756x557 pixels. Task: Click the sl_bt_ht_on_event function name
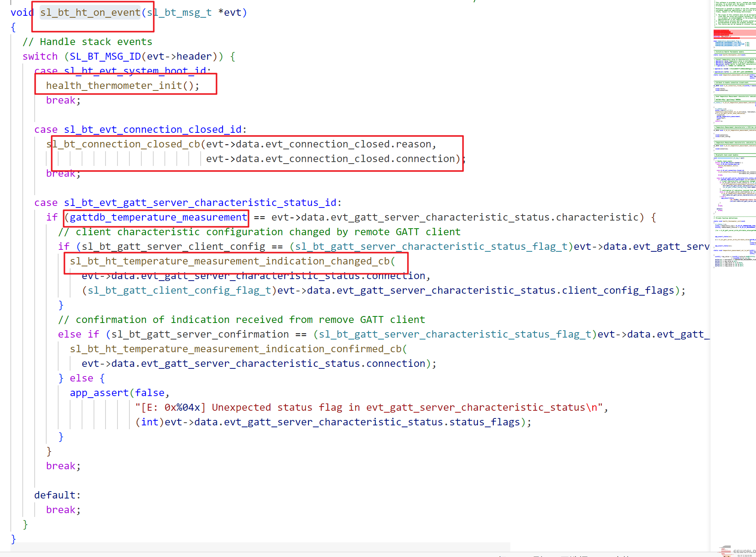[x=90, y=13]
